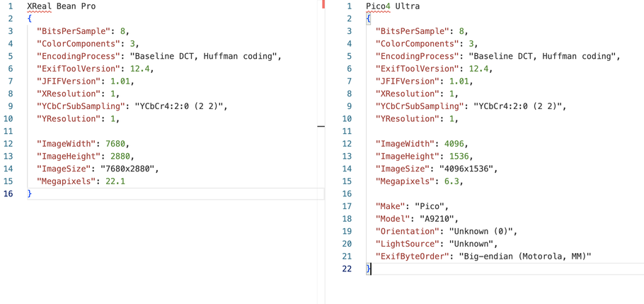This screenshot has height=304, width=644.
Task: Select "ImageWidth" key in XReal pane
Action: tap(68, 144)
